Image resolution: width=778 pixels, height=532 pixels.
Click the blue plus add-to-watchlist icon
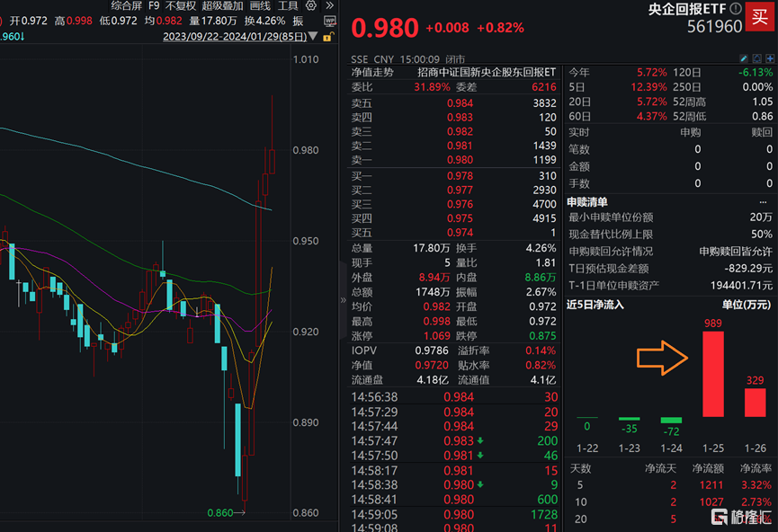tap(770, 58)
